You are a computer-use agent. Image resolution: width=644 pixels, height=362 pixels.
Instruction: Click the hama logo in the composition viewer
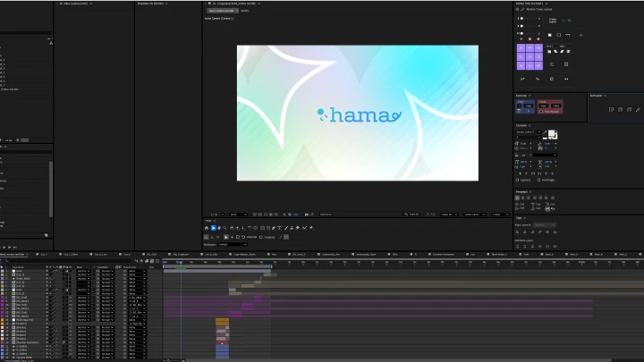point(359,115)
